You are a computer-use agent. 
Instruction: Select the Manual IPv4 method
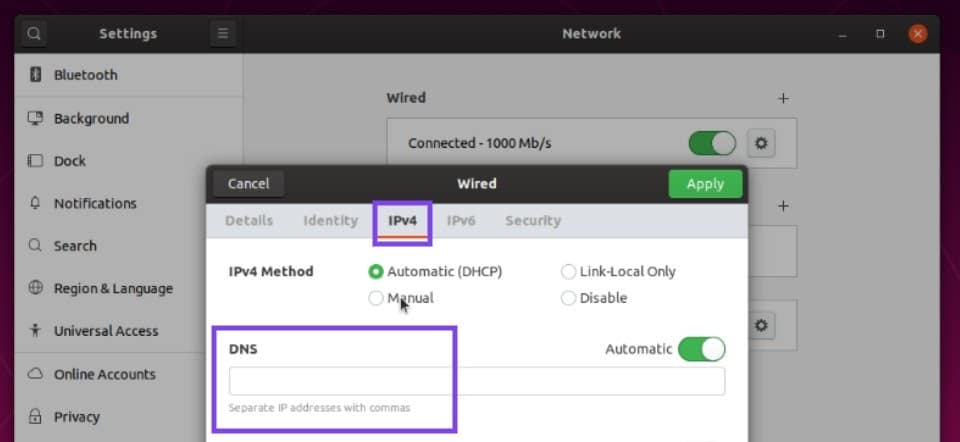tap(376, 298)
